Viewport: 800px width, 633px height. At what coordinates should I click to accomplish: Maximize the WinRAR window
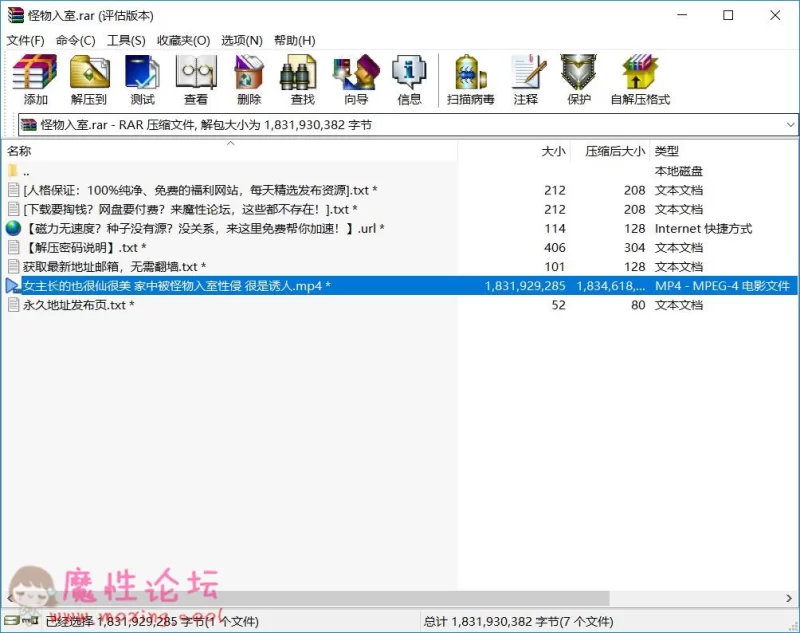pos(728,15)
